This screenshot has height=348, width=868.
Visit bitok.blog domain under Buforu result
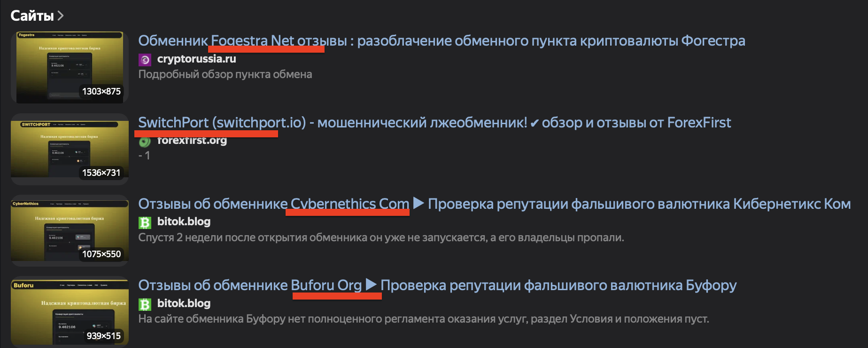(x=184, y=303)
